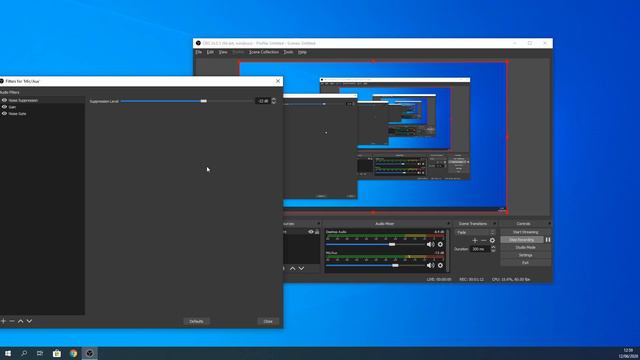
Task: Move the source up in the Sources panel
Action: click(293, 269)
